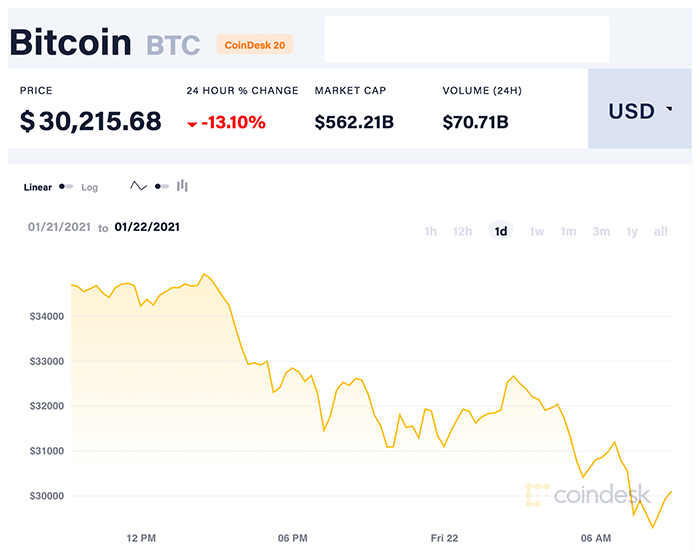Click the 01/21/2021 start date
Image resolution: width=700 pixels, height=557 pixels.
click(60, 227)
